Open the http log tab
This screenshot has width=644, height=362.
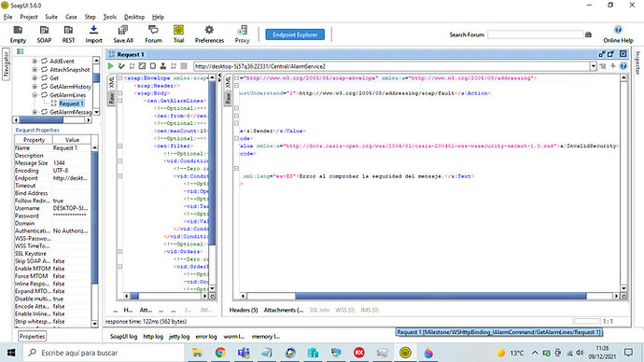click(x=153, y=336)
